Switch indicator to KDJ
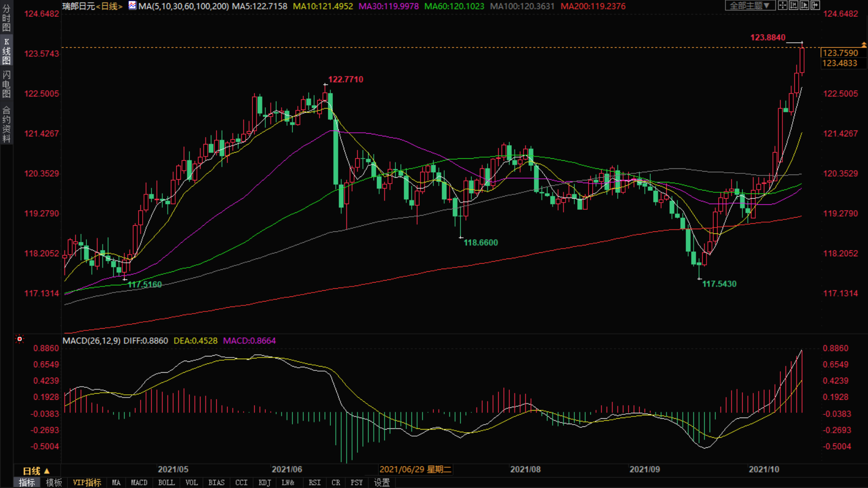Viewport: 868px width, 488px height. (265, 483)
